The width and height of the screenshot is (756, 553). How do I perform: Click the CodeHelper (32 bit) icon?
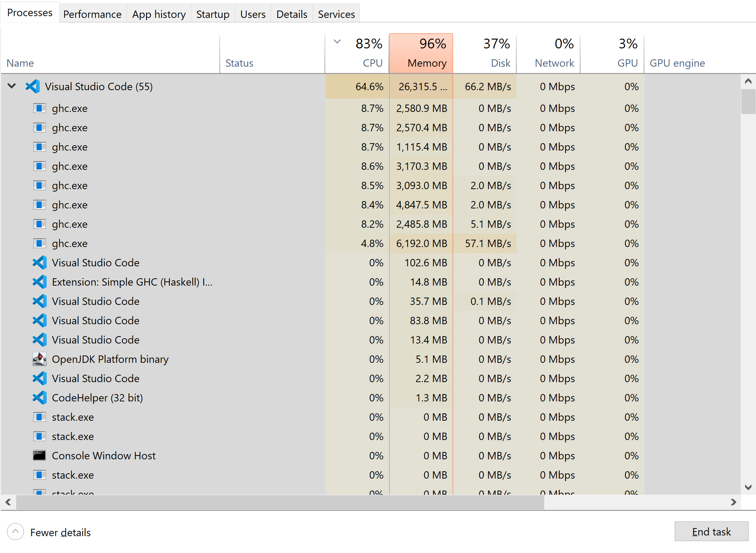pyautogui.click(x=39, y=398)
